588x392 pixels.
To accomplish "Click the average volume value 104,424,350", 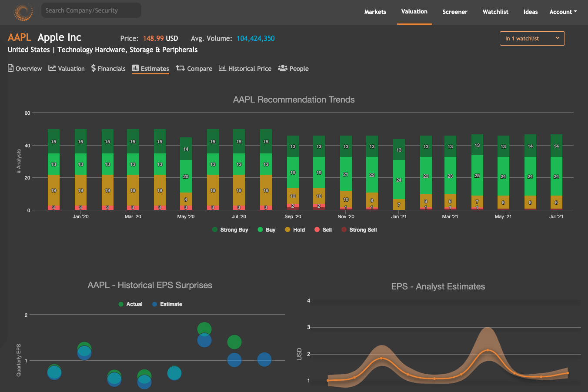I will (x=256, y=38).
